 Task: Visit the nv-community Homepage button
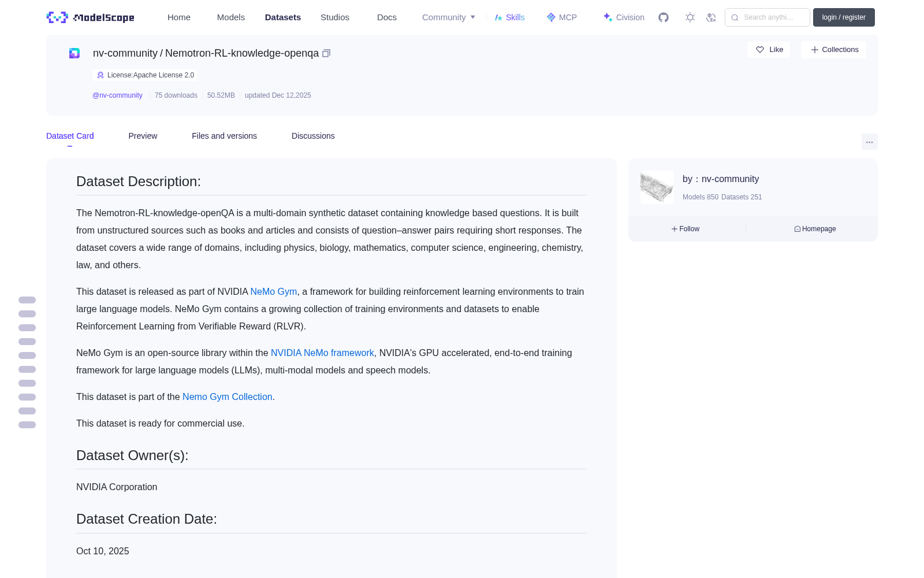pyautogui.click(x=815, y=229)
